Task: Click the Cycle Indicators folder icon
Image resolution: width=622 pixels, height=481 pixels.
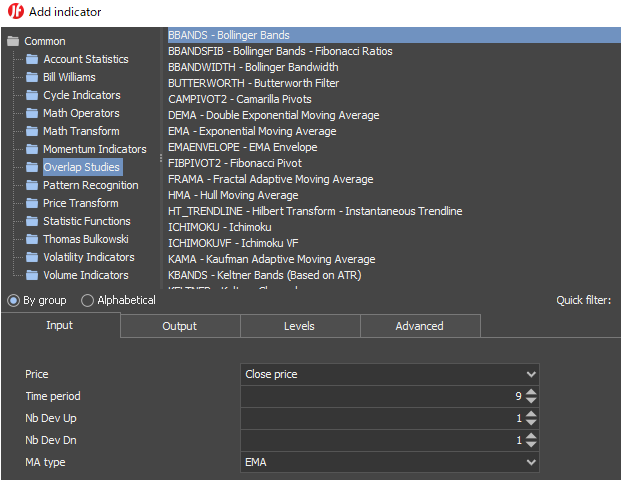Action: [32, 96]
